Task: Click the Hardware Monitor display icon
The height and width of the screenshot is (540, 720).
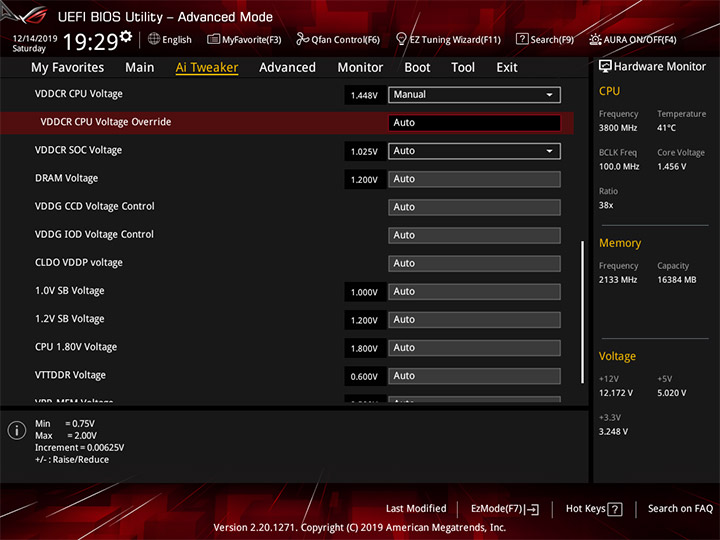Action: pyautogui.click(x=605, y=66)
